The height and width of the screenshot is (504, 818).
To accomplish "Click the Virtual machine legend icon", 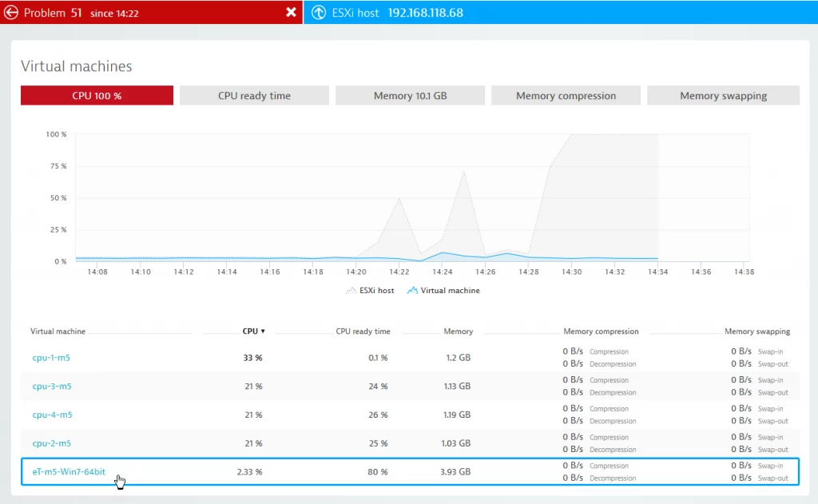I will [x=412, y=291].
